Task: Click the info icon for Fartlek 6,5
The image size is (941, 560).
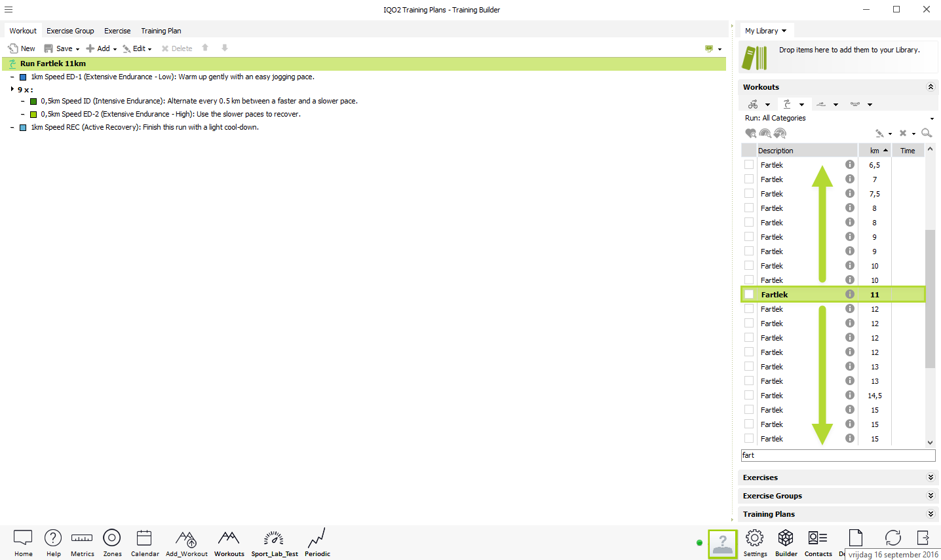Action: click(x=850, y=164)
